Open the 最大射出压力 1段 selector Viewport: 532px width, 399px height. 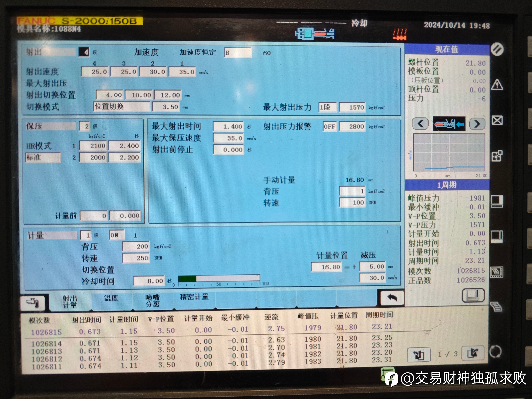tap(327, 107)
